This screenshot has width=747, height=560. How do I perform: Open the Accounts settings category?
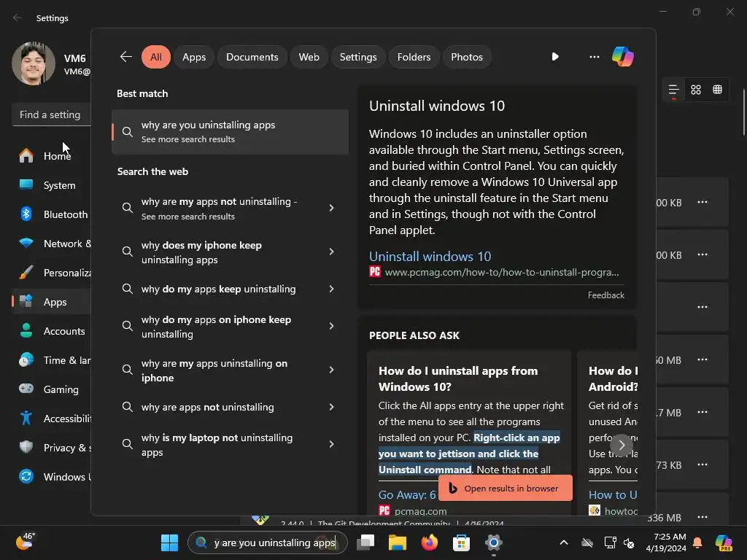pos(53,331)
